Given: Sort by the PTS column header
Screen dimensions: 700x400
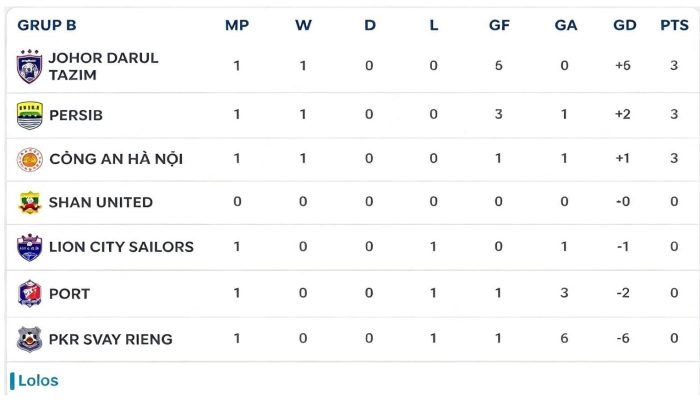Looking at the screenshot, I should click(674, 25).
